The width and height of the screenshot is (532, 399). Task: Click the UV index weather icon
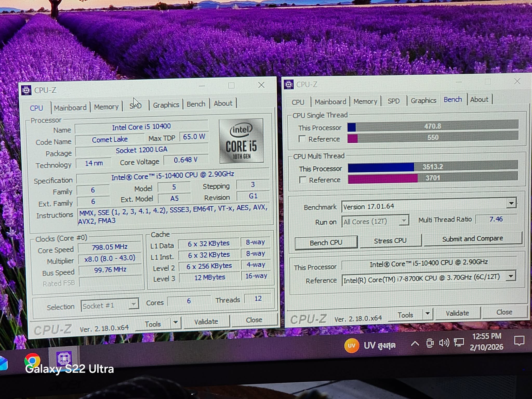click(x=351, y=345)
